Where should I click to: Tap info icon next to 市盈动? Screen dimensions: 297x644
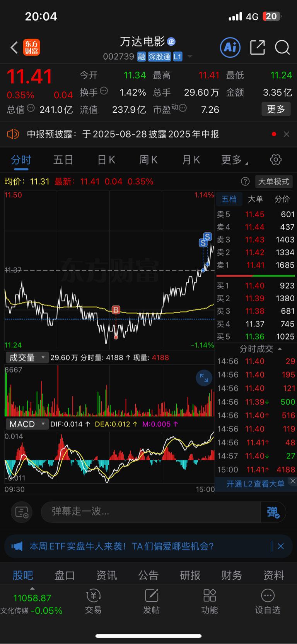pos(183,108)
